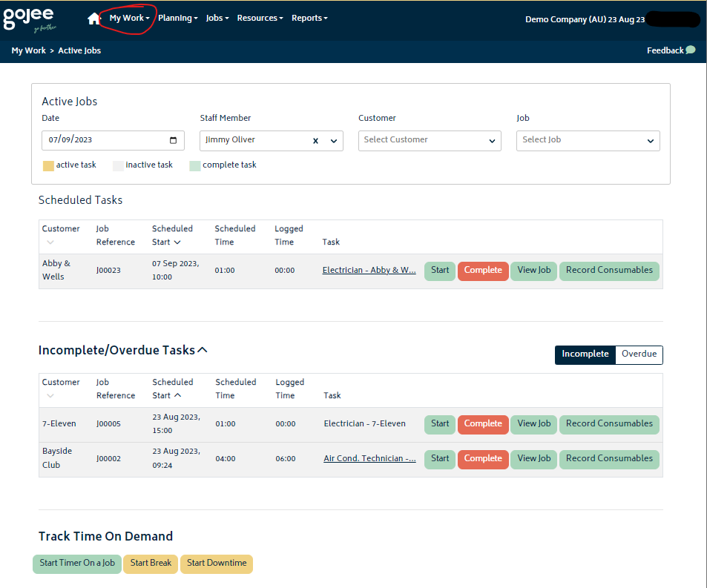Open the Planning menu
This screenshot has width=707, height=588.
[x=178, y=18]
